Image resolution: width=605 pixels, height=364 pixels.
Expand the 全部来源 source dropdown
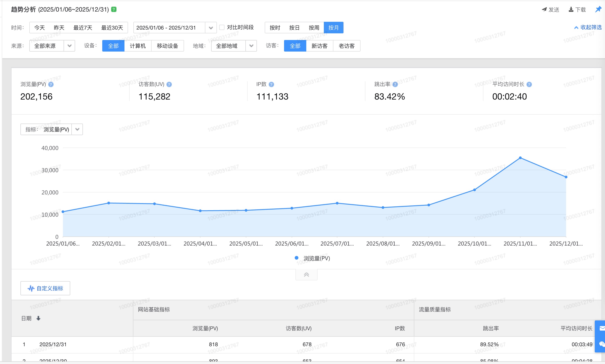(x=69, y=46)
